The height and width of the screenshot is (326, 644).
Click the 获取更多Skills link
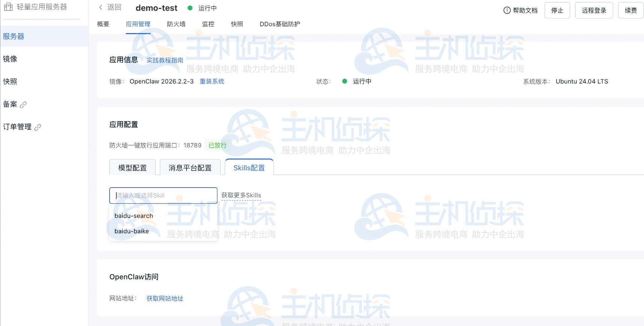tap(241, 195)
